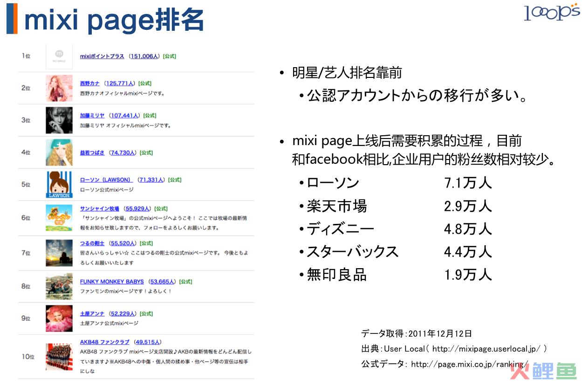Screen dimensions: 588x382
Task: Click the 明星/艺人排名靠前 bullet text
Action: coord(347,73)
